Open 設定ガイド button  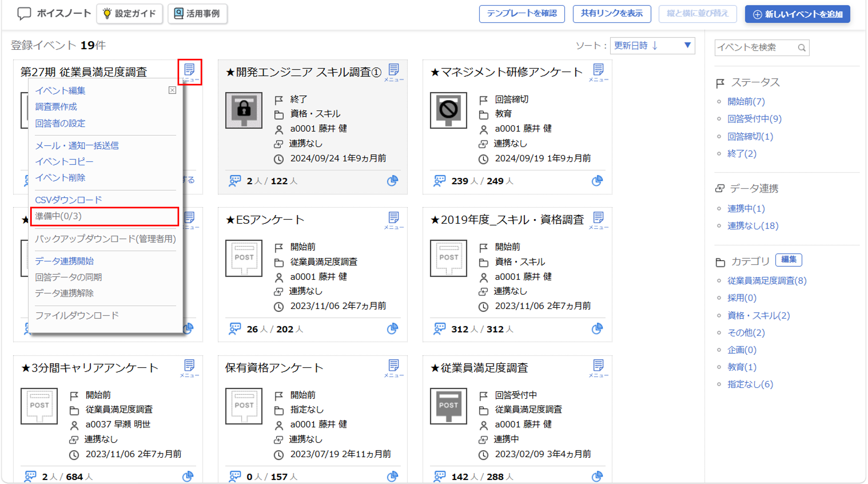pos(129,13)
